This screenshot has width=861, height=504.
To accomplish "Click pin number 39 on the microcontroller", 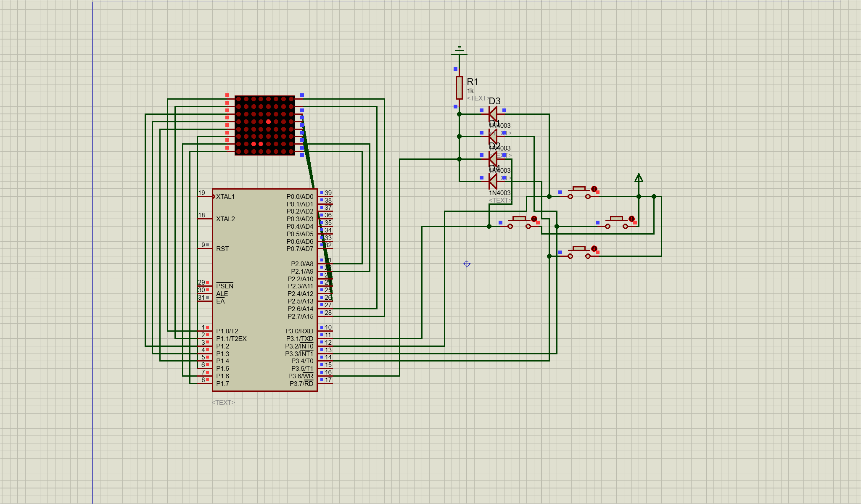I will click(x=328, y=193).
